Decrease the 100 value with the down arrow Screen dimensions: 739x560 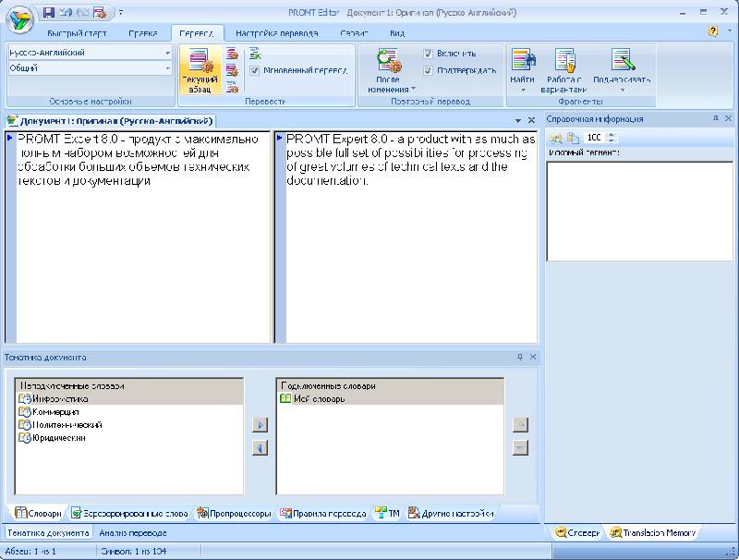tap(612, 140)
